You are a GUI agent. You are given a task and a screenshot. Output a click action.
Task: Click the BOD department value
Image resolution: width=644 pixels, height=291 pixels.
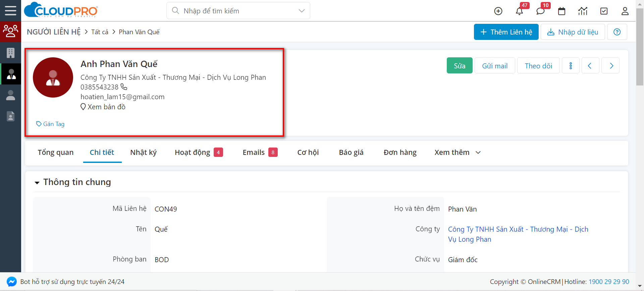(162, 260)
